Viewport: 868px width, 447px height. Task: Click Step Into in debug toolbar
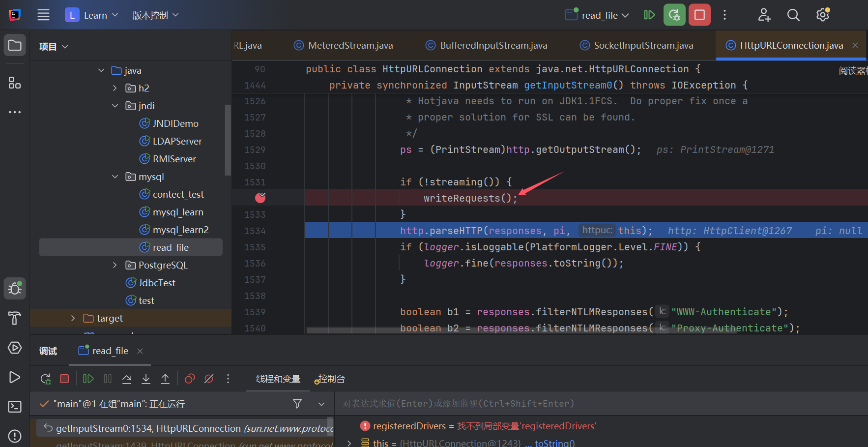point(146,379)
